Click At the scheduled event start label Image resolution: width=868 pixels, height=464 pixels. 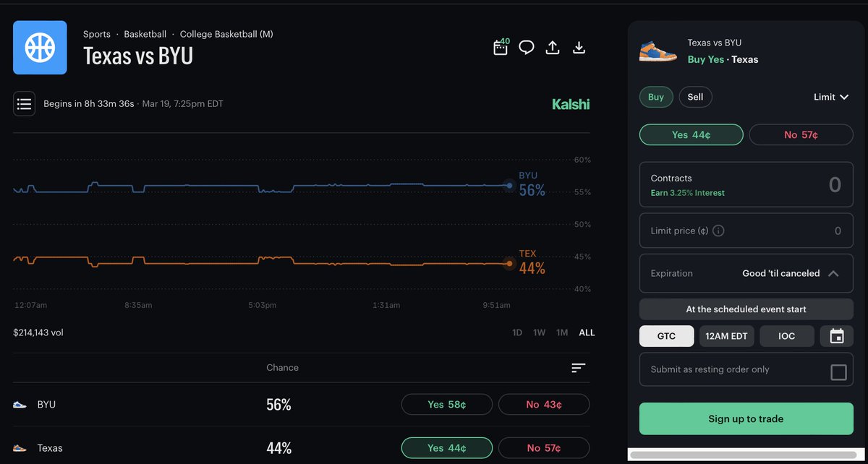click(746, 309)
